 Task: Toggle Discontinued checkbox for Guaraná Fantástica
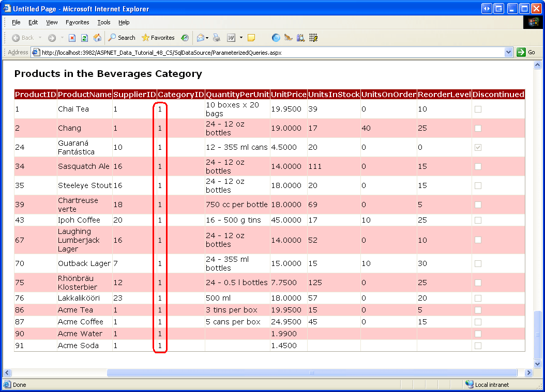(x=478, y=148)
